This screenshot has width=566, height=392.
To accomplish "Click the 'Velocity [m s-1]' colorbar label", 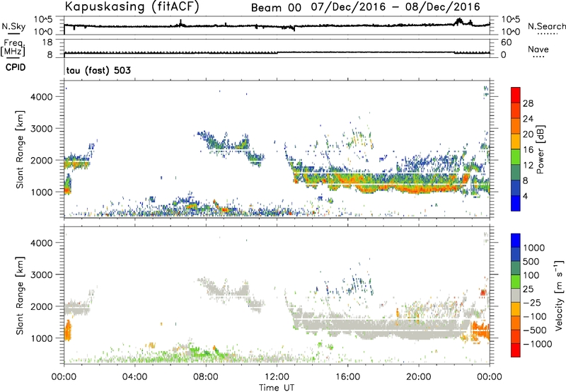I will click(559, 295).
